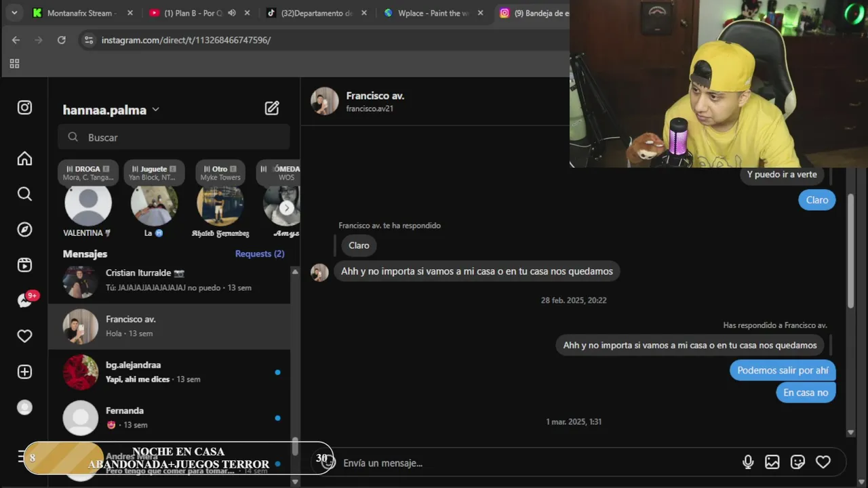This screenshot has width=868, height=488.
Task: Click the Buscar search field
Action: [x=174, y=137]
